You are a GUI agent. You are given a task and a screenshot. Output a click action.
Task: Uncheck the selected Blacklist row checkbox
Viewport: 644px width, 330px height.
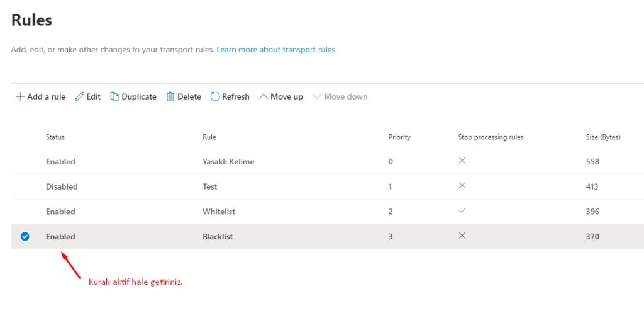pyautogui.click(x=25, y=237)
